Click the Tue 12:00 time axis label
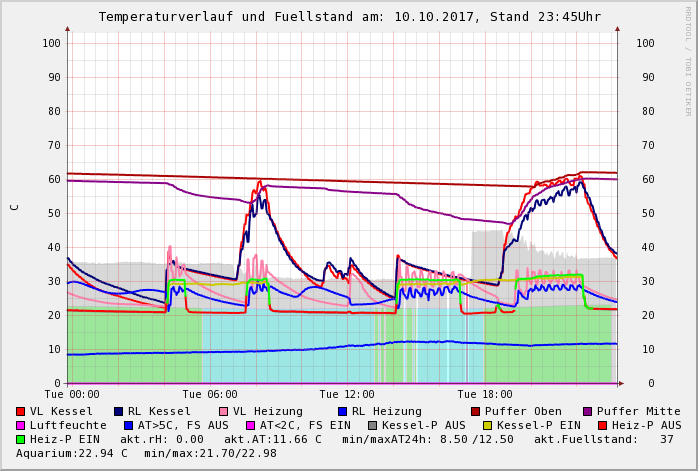Image resolution: width=698 pixels, height=471 pixels. (x=346, y=394)
